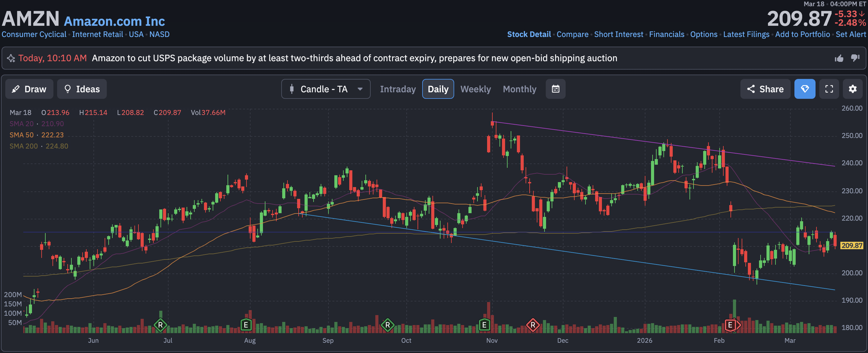Image resolution: width=868 pixels, height=353 pixels.
Task: Click the AI sparkle icon beside news
Action: click(x=11, y=58)
